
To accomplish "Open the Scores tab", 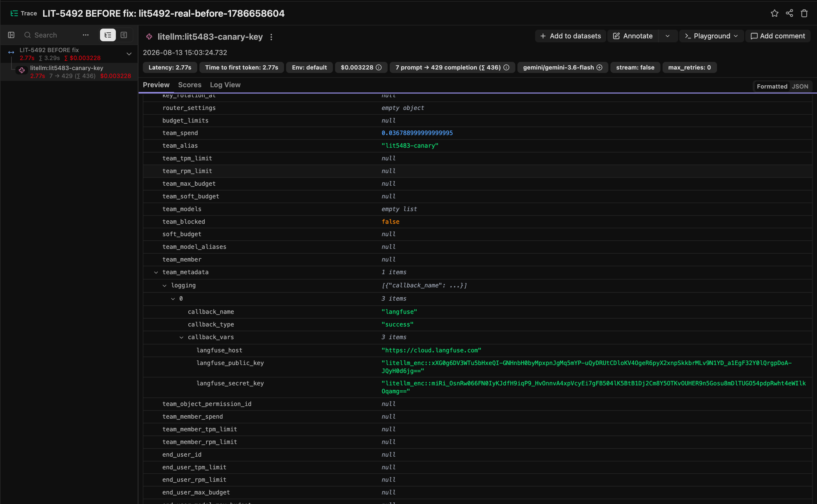I will coord(190,85).
